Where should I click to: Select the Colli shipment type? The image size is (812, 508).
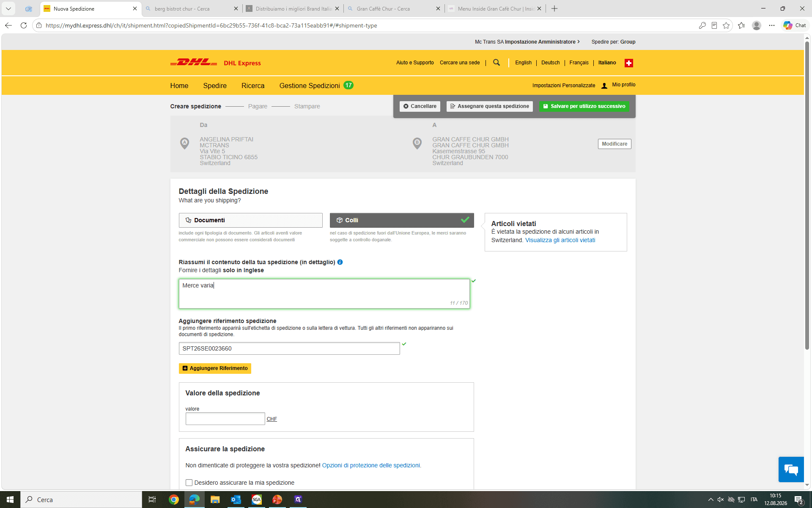click(402, 220)
